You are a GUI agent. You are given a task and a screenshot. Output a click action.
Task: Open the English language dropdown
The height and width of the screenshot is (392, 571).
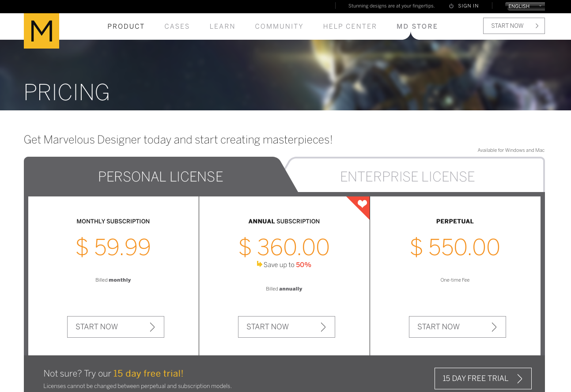[x=525, y=6]
